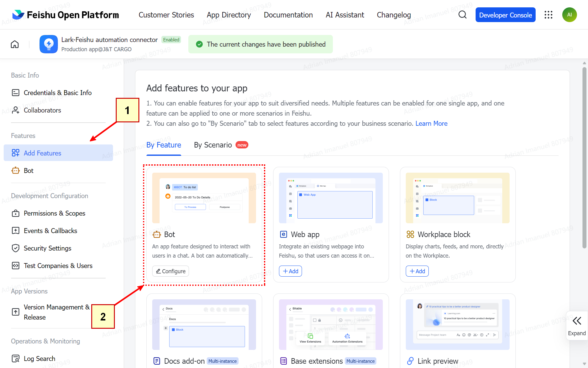The image size is (588, 368).
Task: Click the green published checkmark icon
Action: click(x=199, y=44)
